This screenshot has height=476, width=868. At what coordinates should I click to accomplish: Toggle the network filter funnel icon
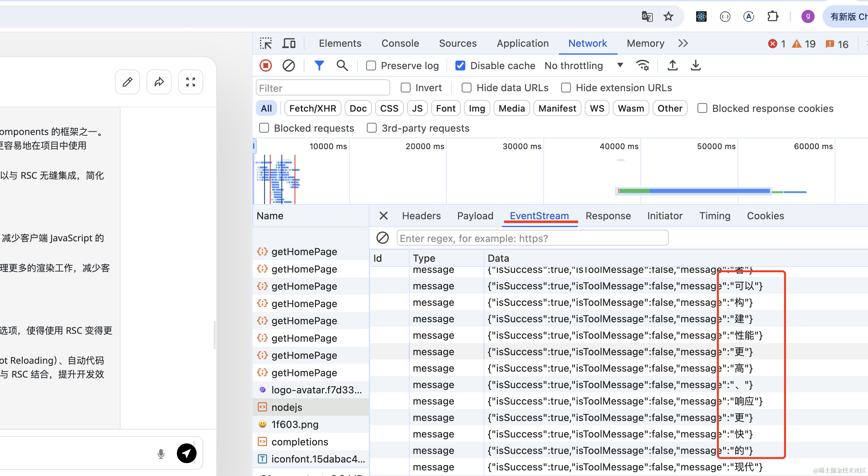319,66
